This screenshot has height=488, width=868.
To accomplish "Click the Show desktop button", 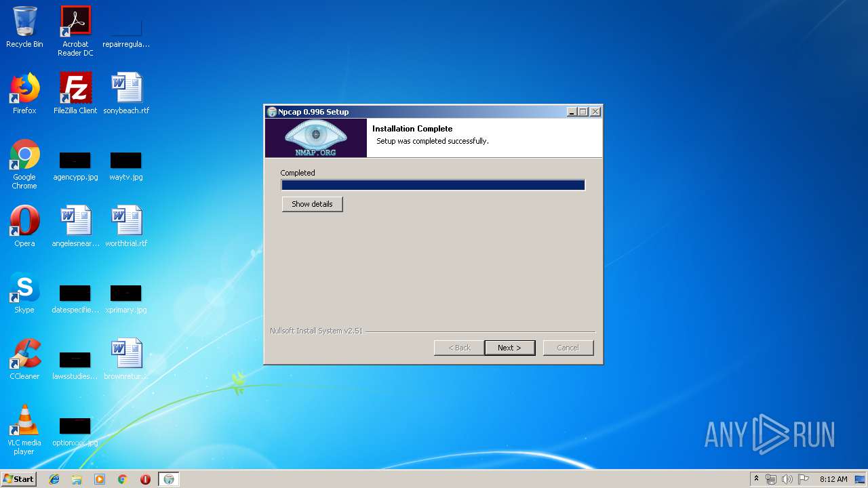I will (x=861, y=479).
